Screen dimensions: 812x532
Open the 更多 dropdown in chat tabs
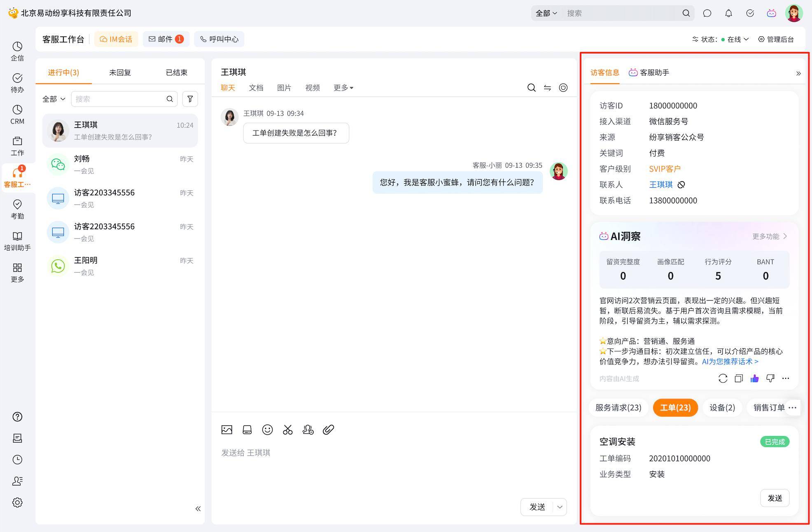pos(343,88)
